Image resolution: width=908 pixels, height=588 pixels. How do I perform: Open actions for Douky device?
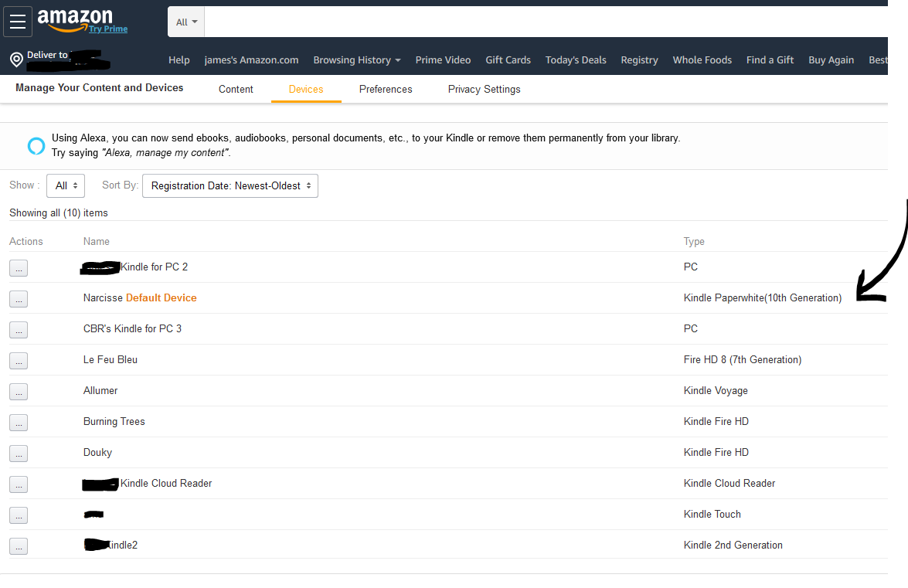pyautogui.click(x=19, y=454)
